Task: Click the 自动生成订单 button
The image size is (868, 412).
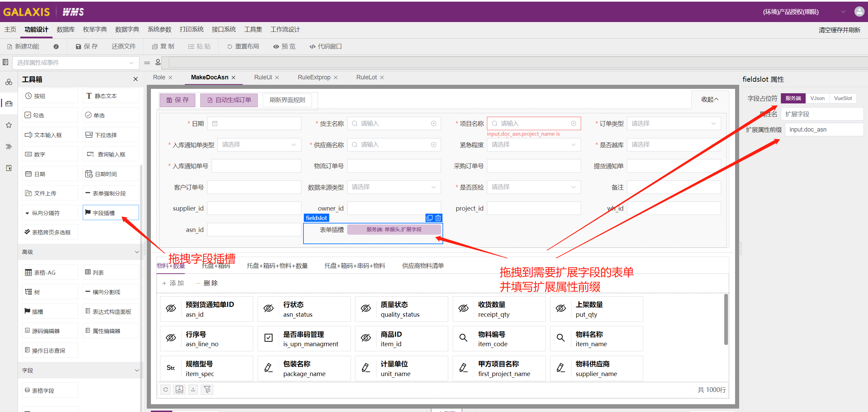Action: tap(229, 100)
